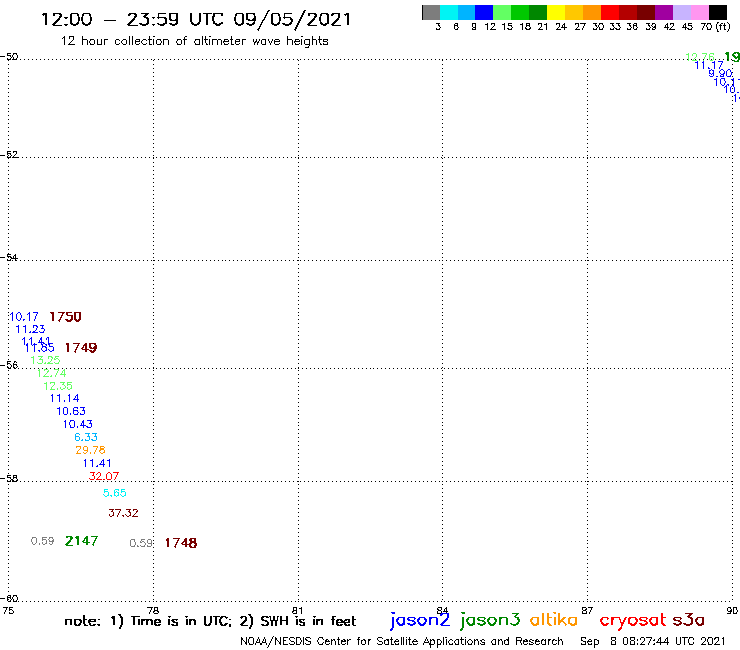Click the time label 1750
This screenshot has height=650, width=740.
[x=65, y=317]
